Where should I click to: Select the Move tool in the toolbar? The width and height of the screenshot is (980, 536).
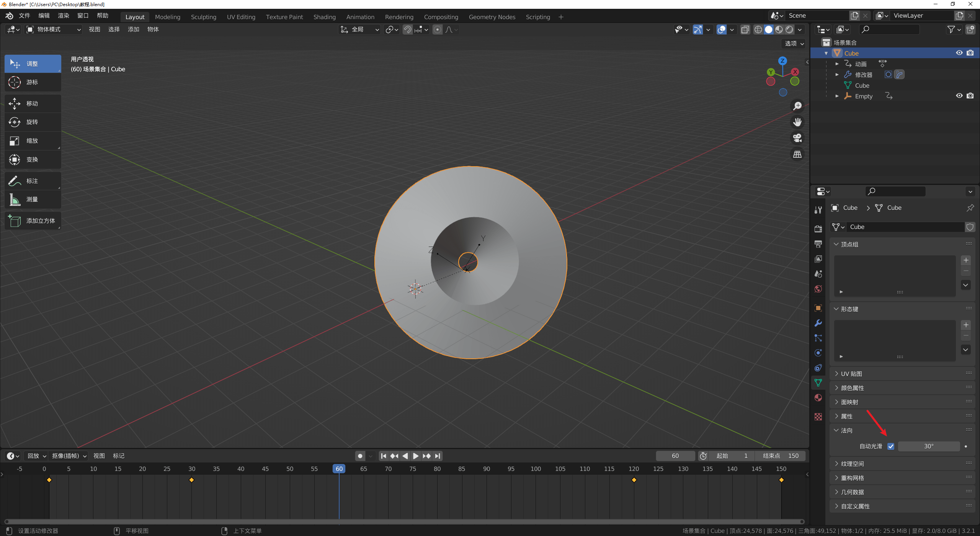click(x=33, y=103)
